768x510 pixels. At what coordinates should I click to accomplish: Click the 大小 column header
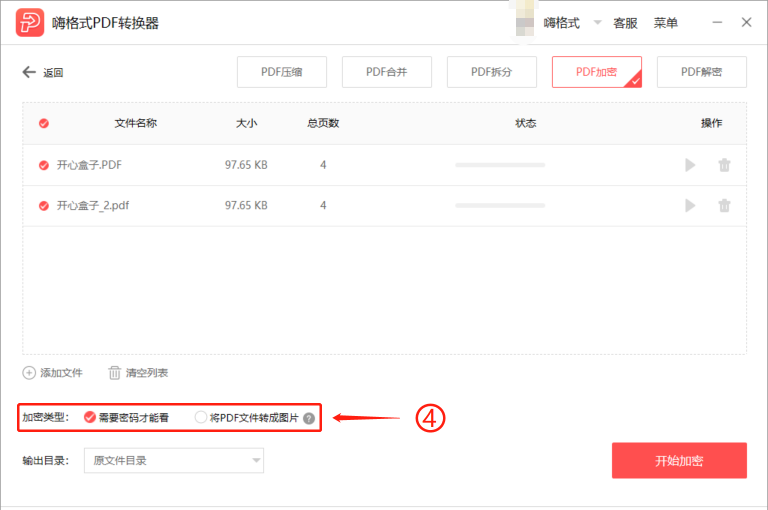[x=246, y=123]
